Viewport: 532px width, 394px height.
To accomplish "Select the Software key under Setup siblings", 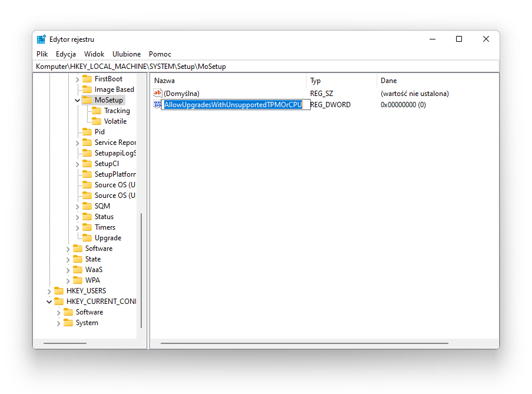I will click(x=99, y=249).
